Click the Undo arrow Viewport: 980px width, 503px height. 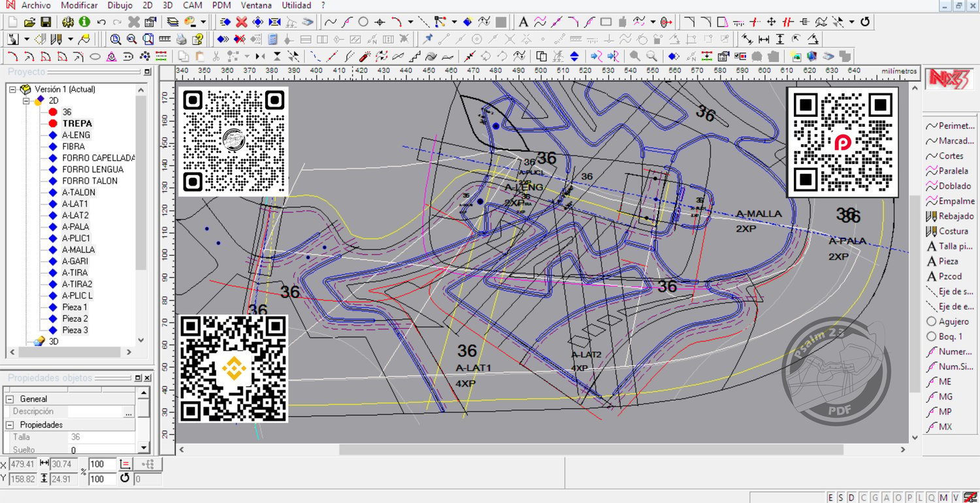click(x=101, y=22)
